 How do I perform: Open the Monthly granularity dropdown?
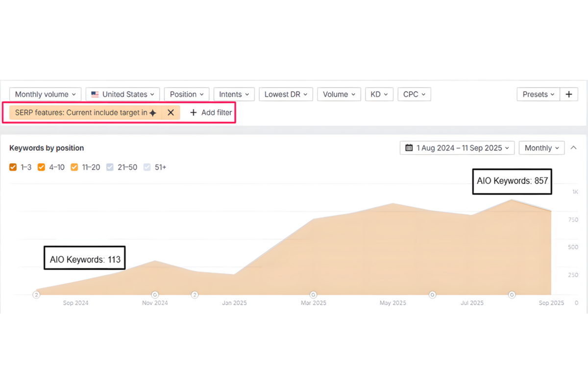(x=541, y=148)
